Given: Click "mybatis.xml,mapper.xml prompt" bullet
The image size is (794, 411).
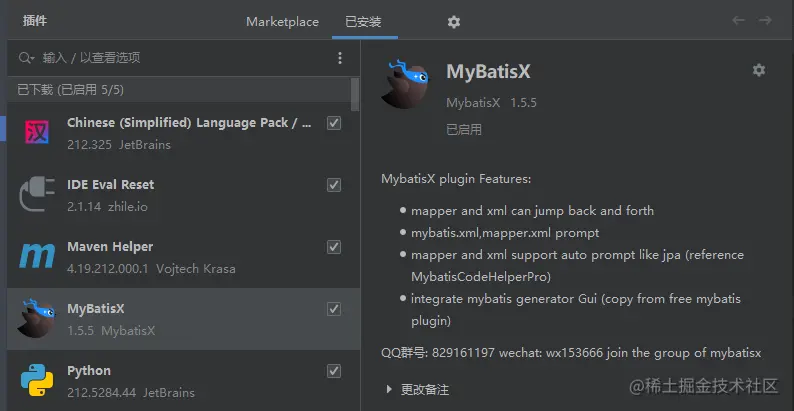Looking at the screenshot, I should click(505, 233).
